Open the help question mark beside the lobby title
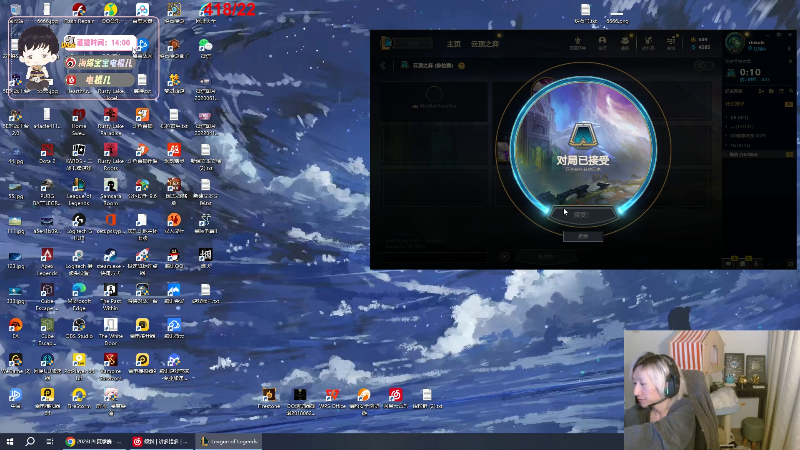The width and height of the screenshot is (800, 450). [x=461, y=66]
